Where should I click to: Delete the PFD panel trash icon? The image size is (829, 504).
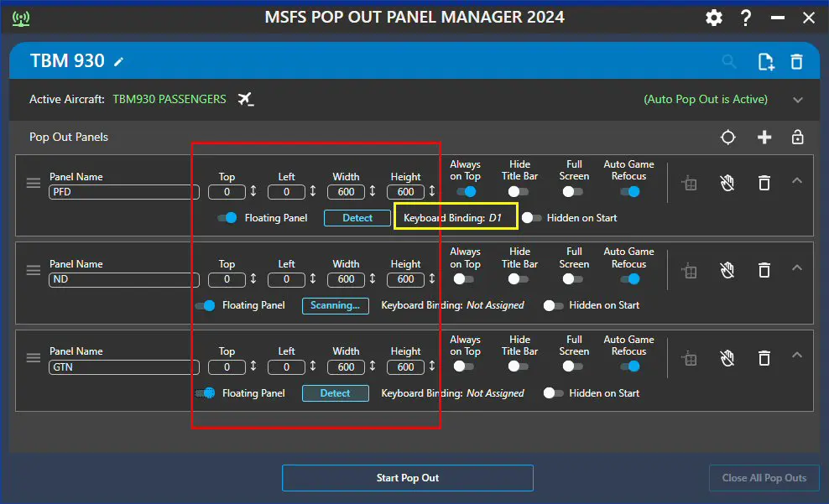click(x=764, y=184)
